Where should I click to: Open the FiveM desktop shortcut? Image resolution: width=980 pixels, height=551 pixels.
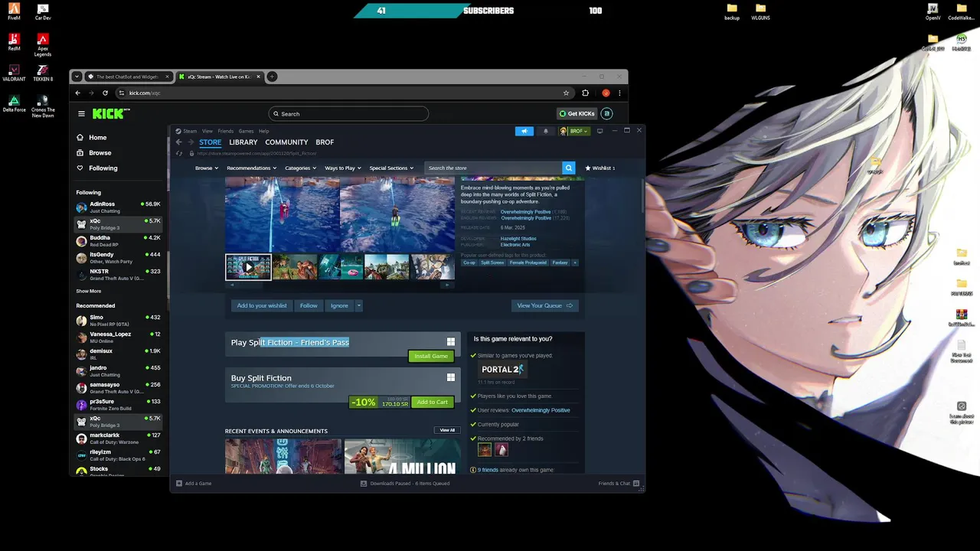pyautogui.click(x=14, y=11)
